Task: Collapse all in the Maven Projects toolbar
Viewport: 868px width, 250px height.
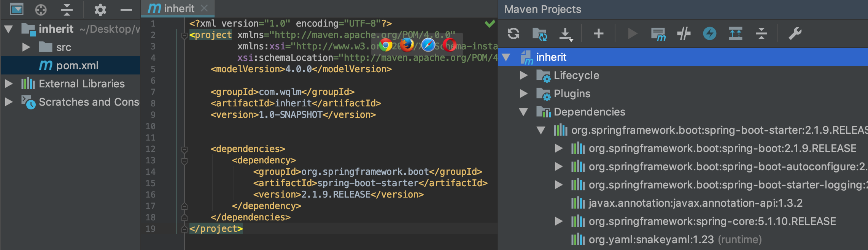Action: [761, 34]
